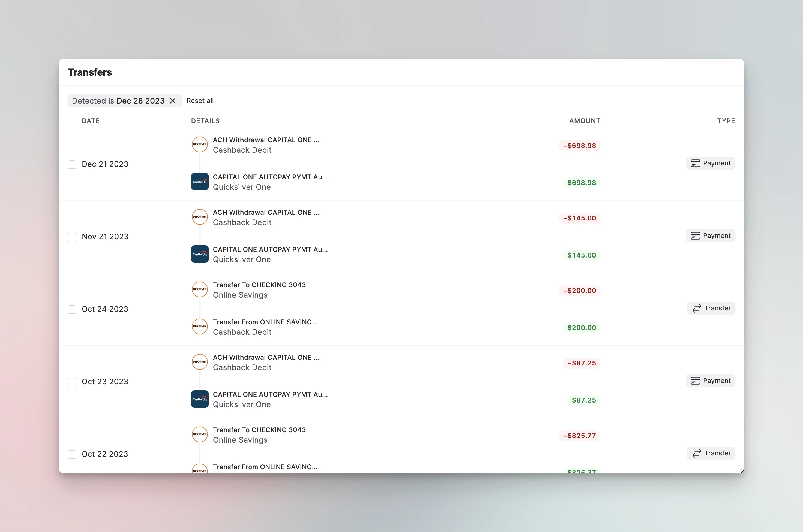Check the Oct 24 2023 checkbox
The height and width of the screenshot is (532, 803).
point(72,309)
